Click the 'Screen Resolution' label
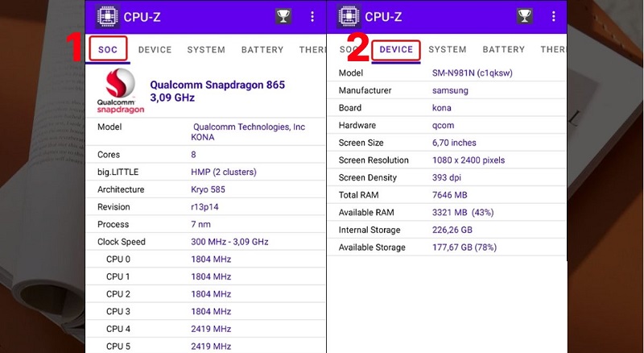 (374, 160)
